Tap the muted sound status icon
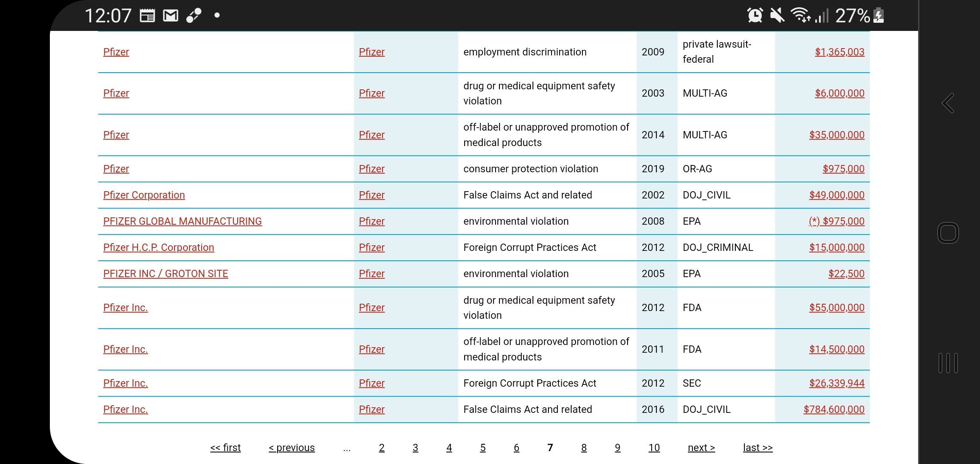The width and height of the screenshot is (980, 464). (x=777, y=15)
